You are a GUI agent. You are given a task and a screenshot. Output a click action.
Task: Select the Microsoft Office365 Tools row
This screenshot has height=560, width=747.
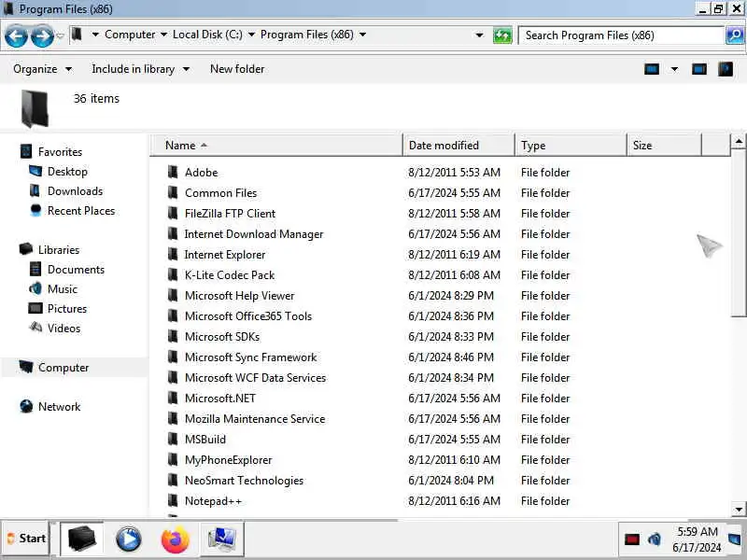(x=440, y=315)
